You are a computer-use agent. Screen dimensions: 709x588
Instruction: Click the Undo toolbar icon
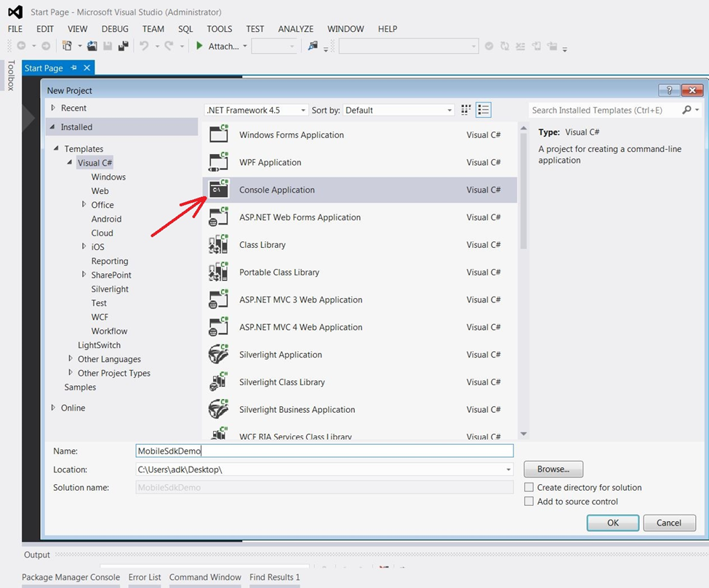pos(143,45)
